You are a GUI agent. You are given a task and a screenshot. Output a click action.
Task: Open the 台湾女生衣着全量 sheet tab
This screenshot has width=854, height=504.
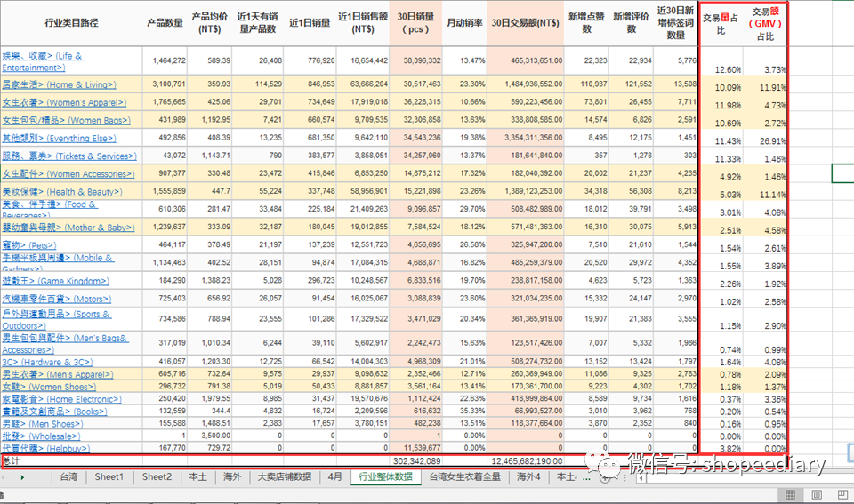(464, 476)
